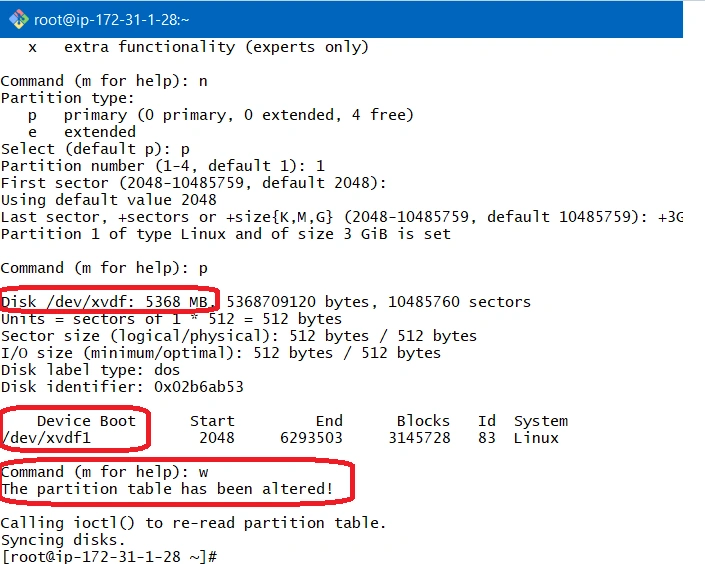Image resolution: width=705 pixels, height=564 pixels.
Task: Click the 'Syncing disks.' output line
Action: coord(63,540)
